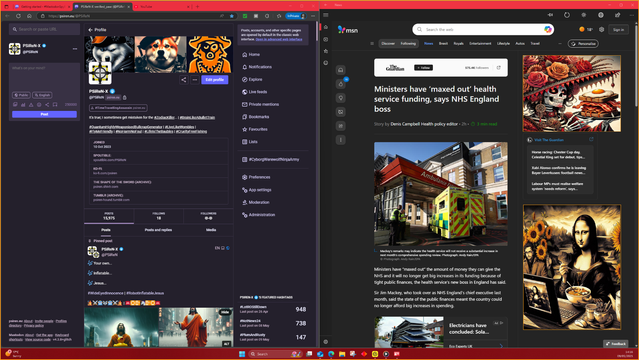Click the favorite star in address bar
This screenshot has height=360, width=639.
[231, 16]
